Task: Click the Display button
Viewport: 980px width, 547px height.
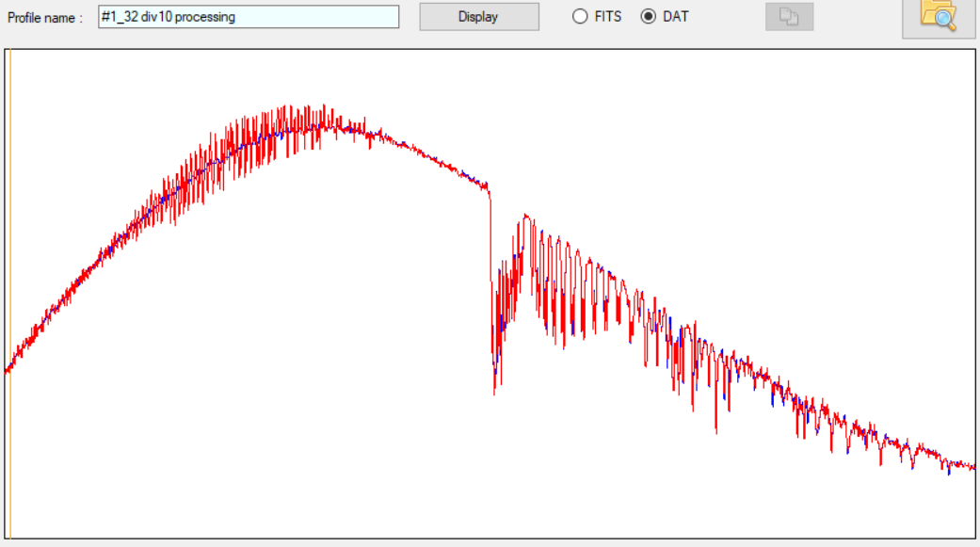Action: point(479,17)
